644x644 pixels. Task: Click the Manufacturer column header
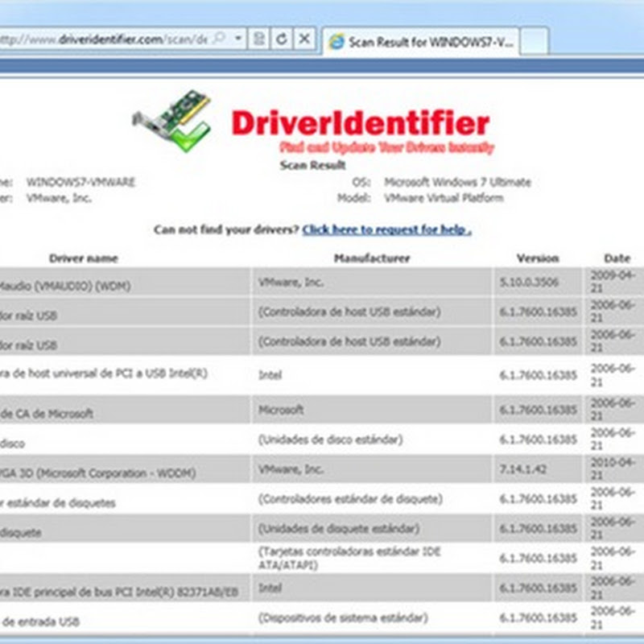pyautogui.click(x=372, y=258)
